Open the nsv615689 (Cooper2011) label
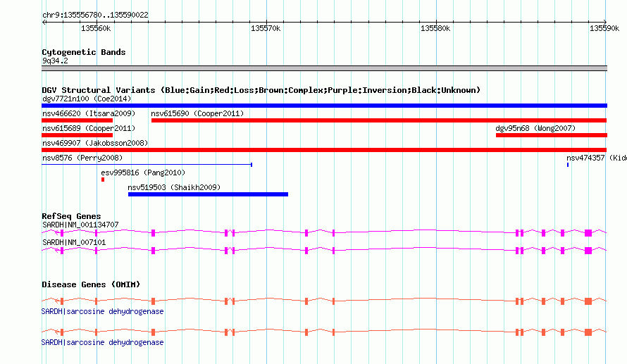 click(x=89, y=128)
